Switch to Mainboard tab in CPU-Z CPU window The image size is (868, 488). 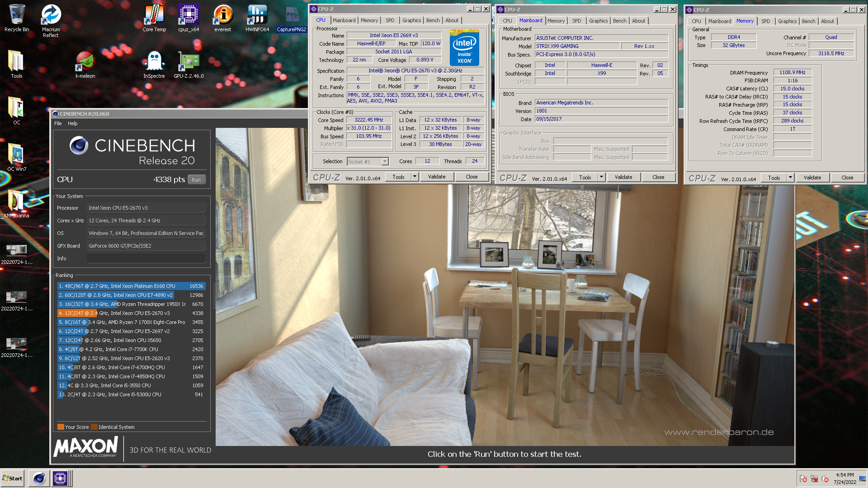[344, 20]
